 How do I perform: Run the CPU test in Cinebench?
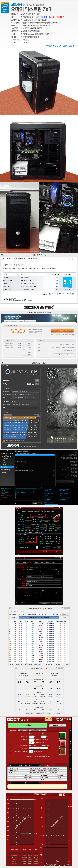point(37,384)
